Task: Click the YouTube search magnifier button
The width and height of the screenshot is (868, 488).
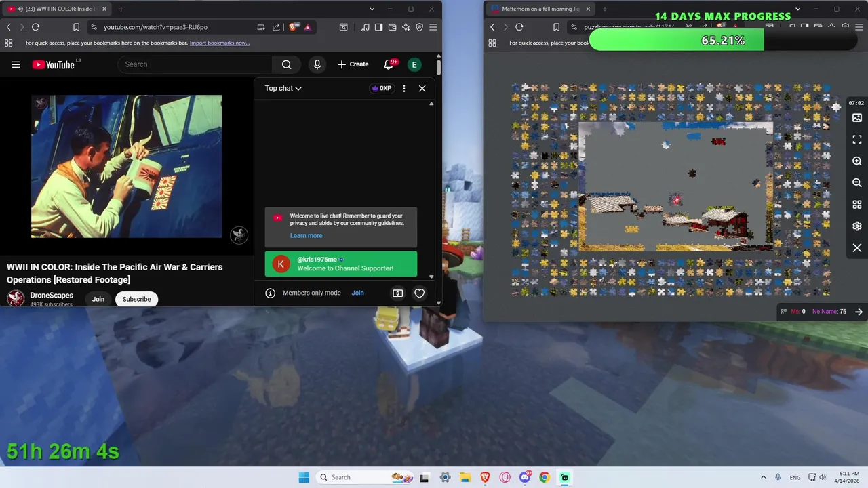Action: pyautogui.click(x=286, y=64)
